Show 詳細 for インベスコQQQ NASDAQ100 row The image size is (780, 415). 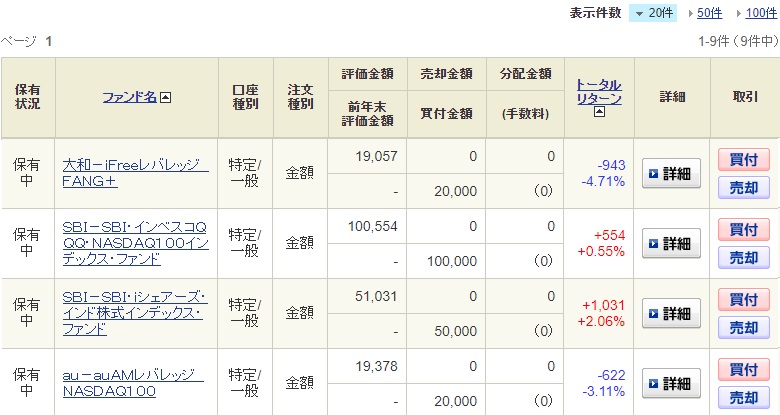(x=672, y=243)
